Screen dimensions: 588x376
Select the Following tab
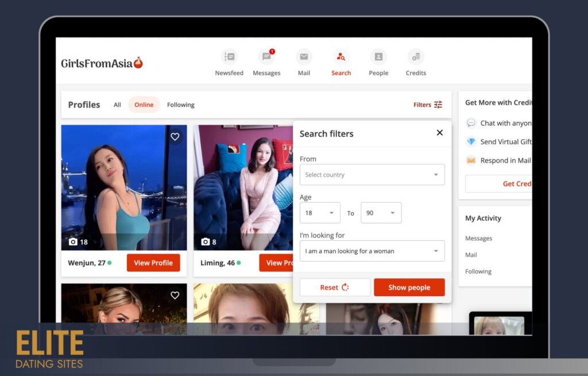click(x=180, y=105)
